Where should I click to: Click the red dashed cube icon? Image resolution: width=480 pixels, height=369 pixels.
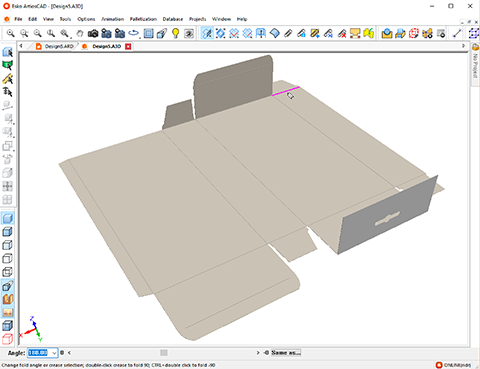[x=414, y=33]
